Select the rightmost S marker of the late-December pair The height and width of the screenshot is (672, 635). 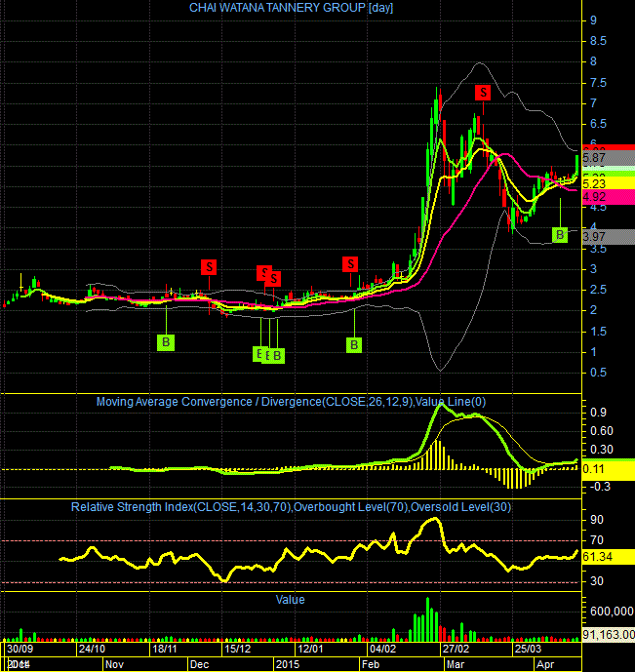[273, 279]
